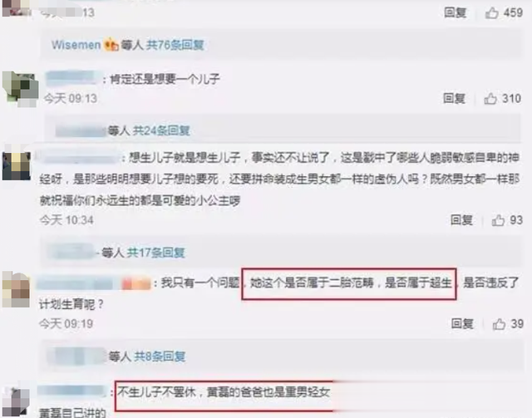Click the 今天 10:34 timestamp
The width and height of the screenshot is (532, 418).
(66, 220)
